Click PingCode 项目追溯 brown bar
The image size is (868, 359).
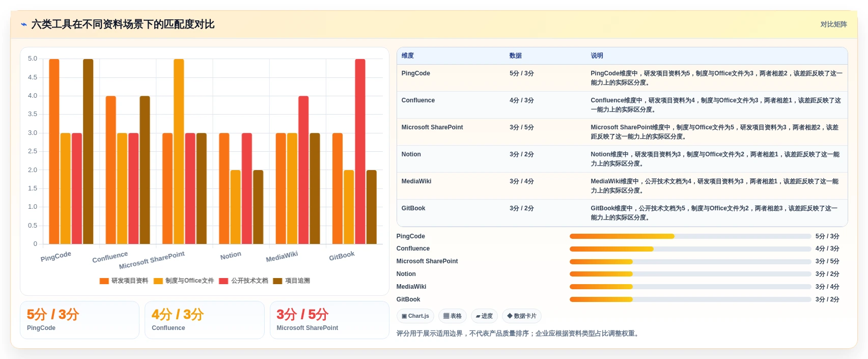tap(88, 151)
